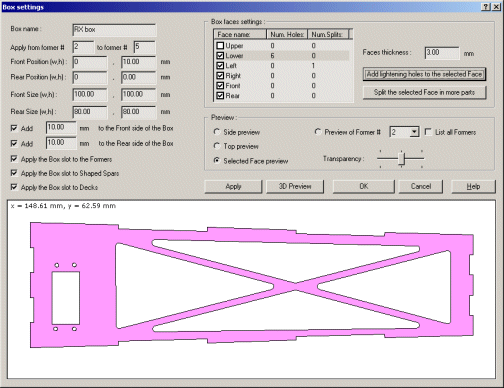
Task: Select the Side preview radio button
Action: (217, 132)
